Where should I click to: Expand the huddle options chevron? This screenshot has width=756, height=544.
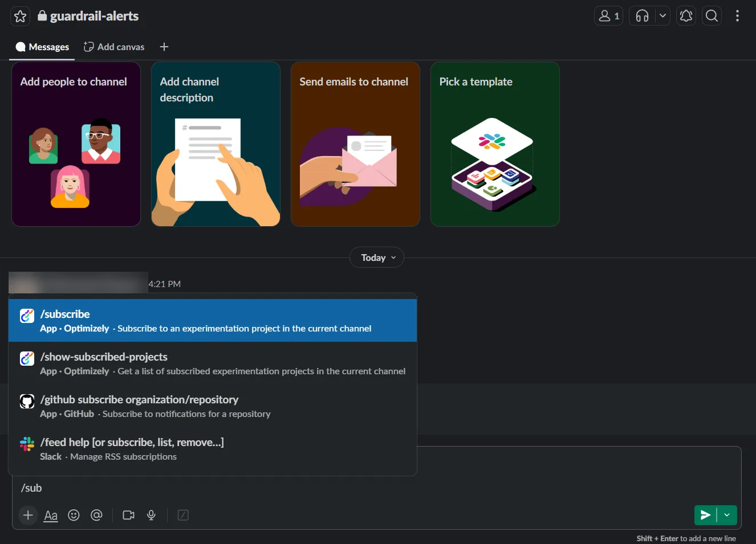point(662,16)
